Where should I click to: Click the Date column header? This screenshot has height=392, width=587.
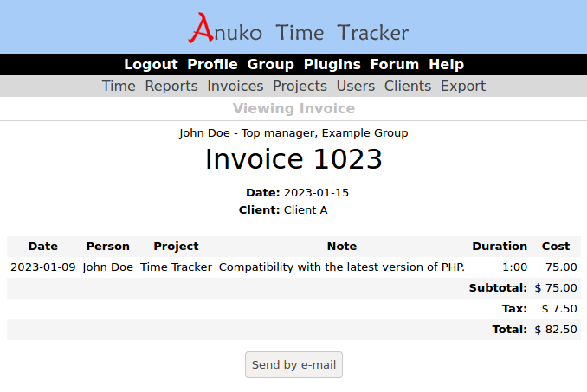pos(43,246)
